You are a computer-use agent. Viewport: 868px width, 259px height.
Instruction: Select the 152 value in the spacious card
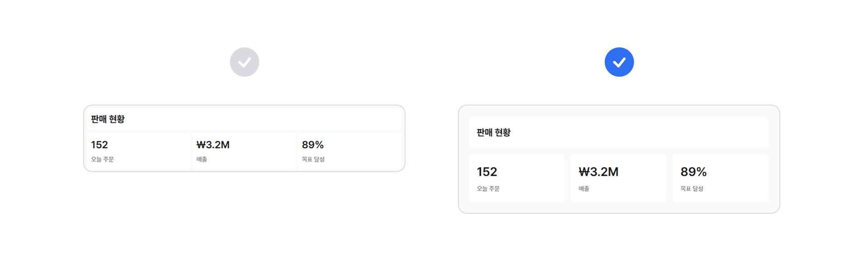pyautogui.click(x=487, y=172)
